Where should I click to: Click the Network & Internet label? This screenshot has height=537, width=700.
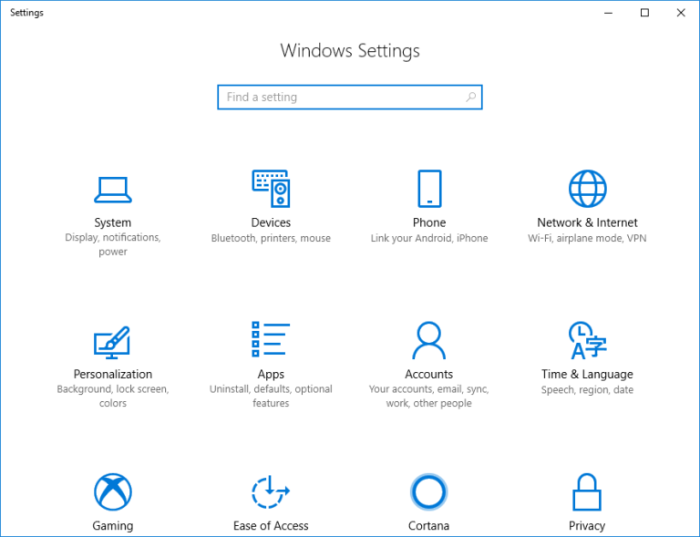click(588, 222)
